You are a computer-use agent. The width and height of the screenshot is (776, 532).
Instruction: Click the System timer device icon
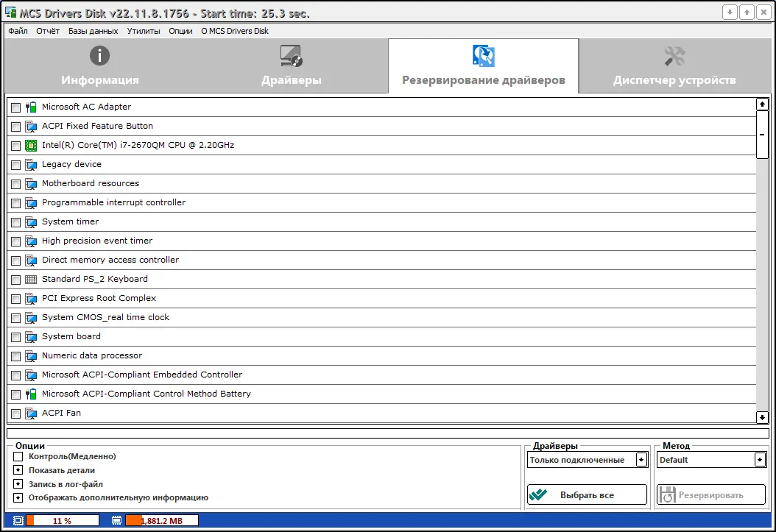[31, 222]
